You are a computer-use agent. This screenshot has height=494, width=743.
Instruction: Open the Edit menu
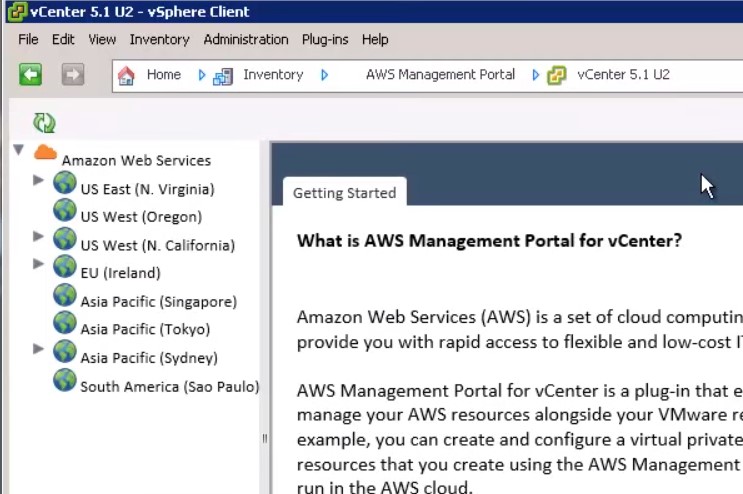click(x=63, y=39)
